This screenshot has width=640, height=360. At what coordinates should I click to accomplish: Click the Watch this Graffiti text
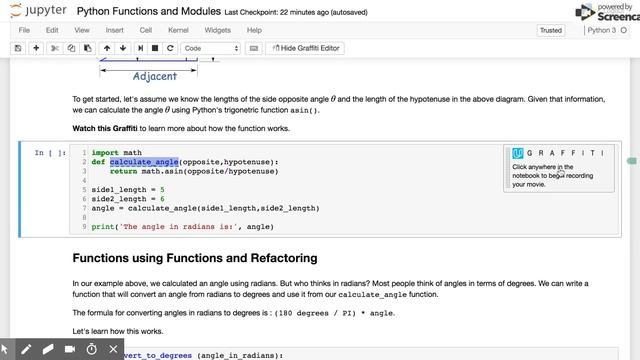[x=105, y=129]
